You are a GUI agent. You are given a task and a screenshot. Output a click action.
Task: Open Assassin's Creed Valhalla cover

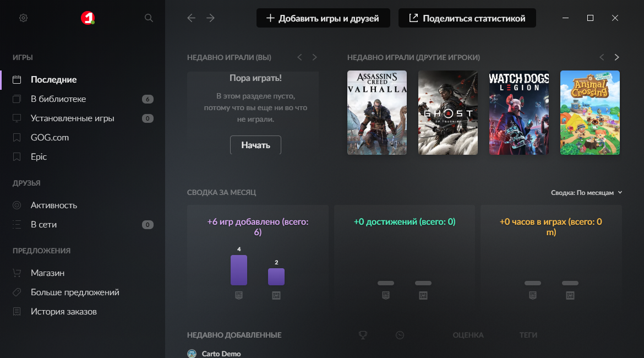[x=377, y=112]
